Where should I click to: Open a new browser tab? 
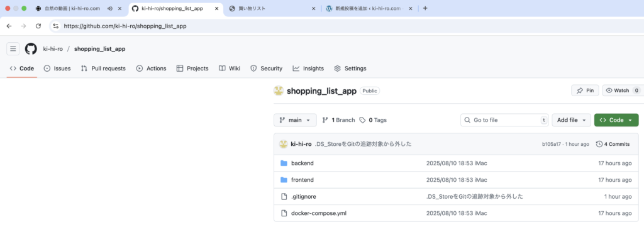[425, 8]
